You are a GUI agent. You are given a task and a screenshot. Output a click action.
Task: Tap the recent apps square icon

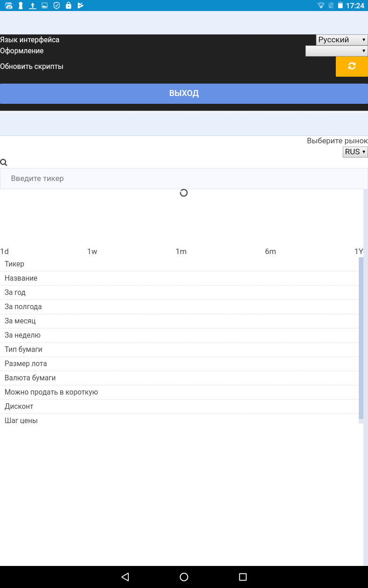pos(243,577)
